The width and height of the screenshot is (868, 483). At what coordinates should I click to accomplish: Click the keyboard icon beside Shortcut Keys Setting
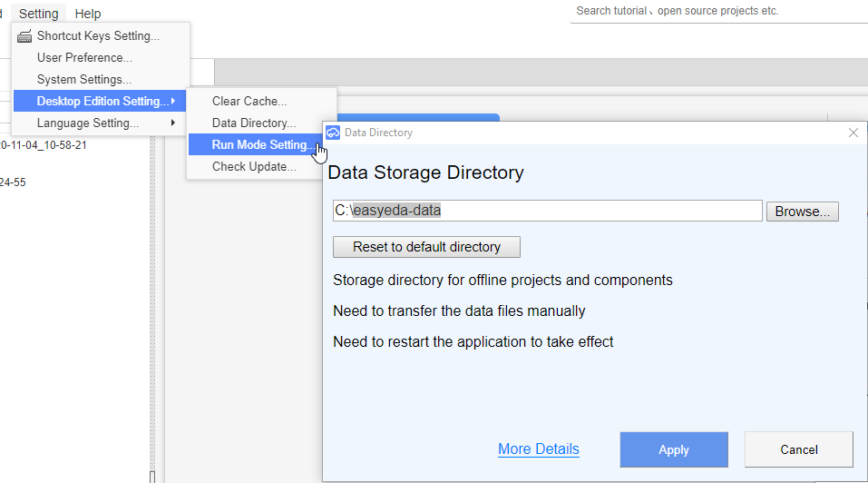[24, 36]
